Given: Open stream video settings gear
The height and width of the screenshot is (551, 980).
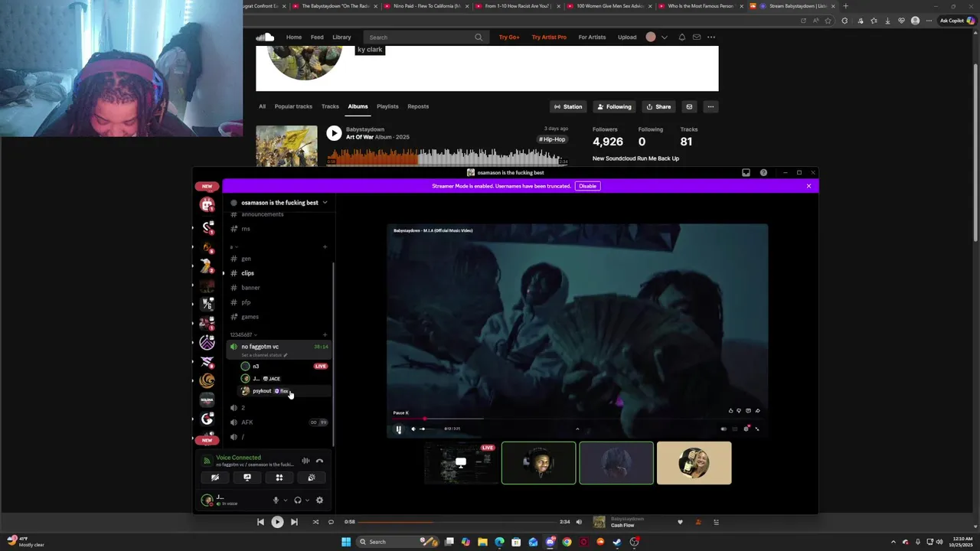Looking at the screenshot, I should pyautogui.click(x=746, y=429).
